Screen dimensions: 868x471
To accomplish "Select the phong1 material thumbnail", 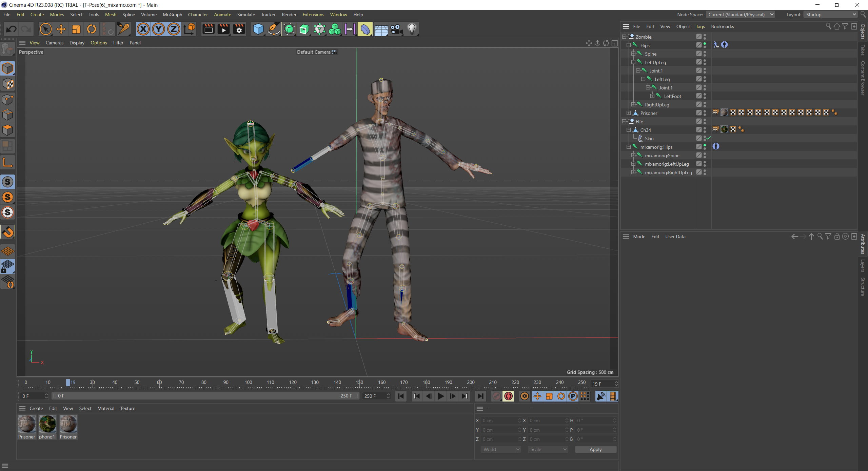I will (47, 424).
